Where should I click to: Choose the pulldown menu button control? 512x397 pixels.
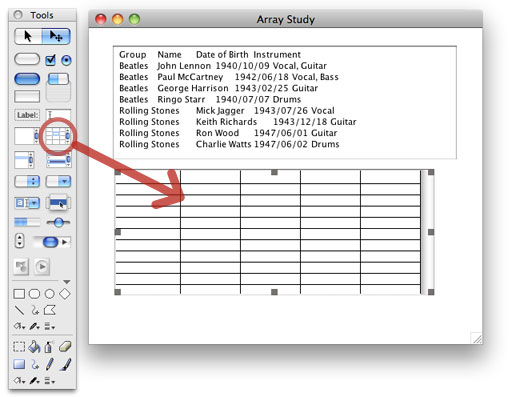(58, 182)
